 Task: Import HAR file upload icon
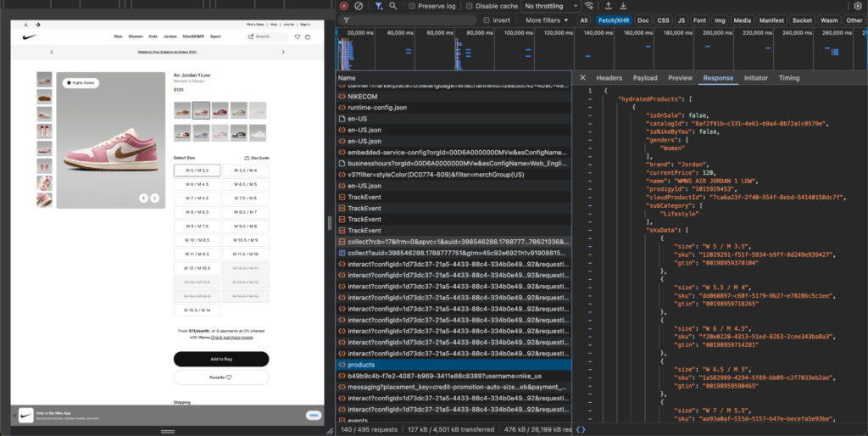(x=609, y=6)
